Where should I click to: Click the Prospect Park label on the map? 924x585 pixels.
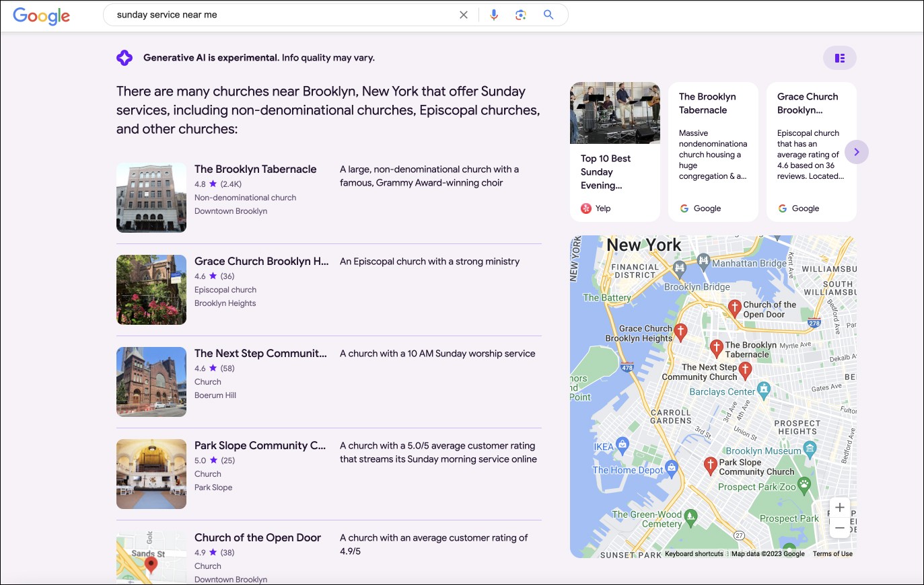point(789,519)
